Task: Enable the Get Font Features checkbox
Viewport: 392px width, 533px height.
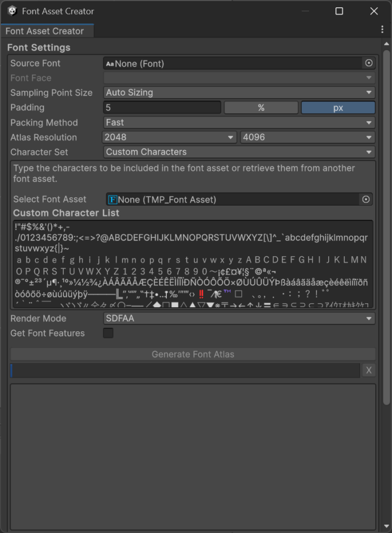Action: click(108, 333)
